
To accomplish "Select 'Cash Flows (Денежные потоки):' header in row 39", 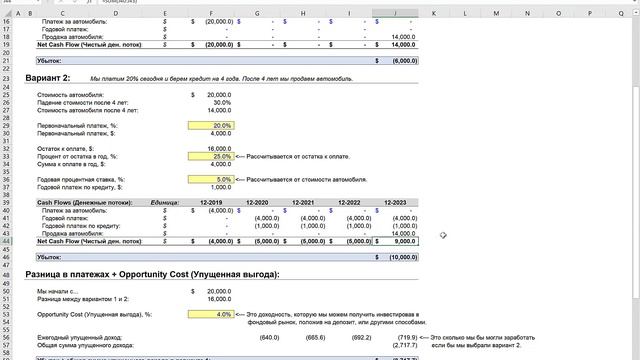I will [84, 202].
